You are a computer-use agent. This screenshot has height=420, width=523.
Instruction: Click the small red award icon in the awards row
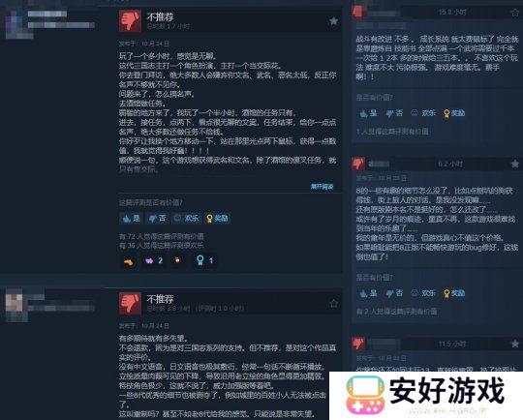[177, 260]
